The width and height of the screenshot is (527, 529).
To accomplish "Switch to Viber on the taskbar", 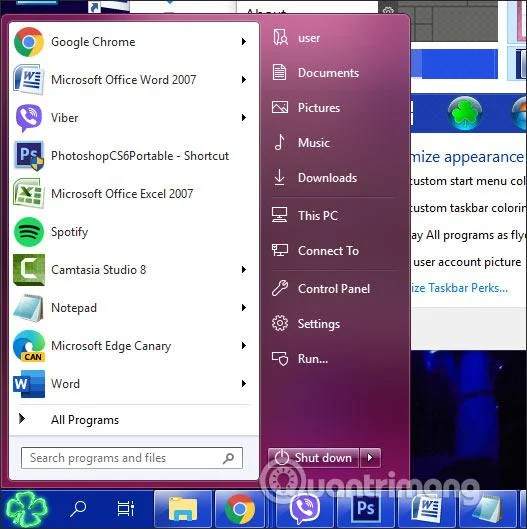I will click(x=305, y=509).
